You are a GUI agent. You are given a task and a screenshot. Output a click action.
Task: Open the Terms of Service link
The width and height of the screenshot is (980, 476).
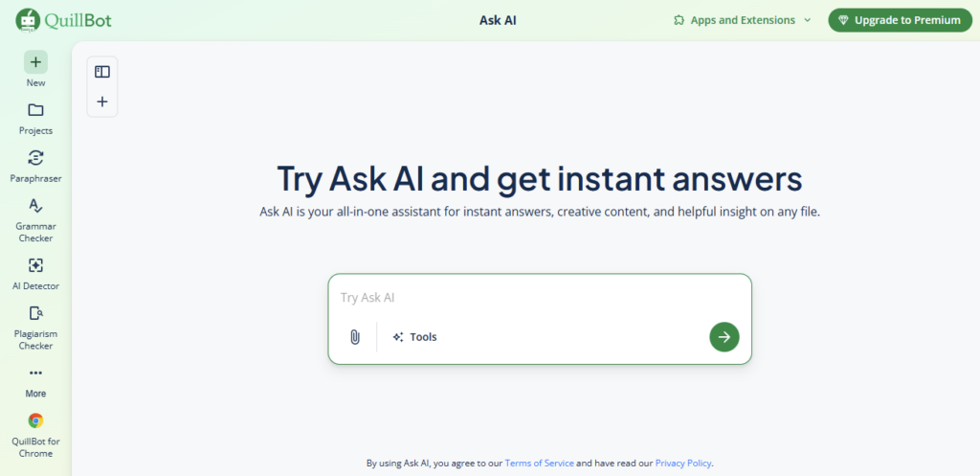(x=539, y=464)
